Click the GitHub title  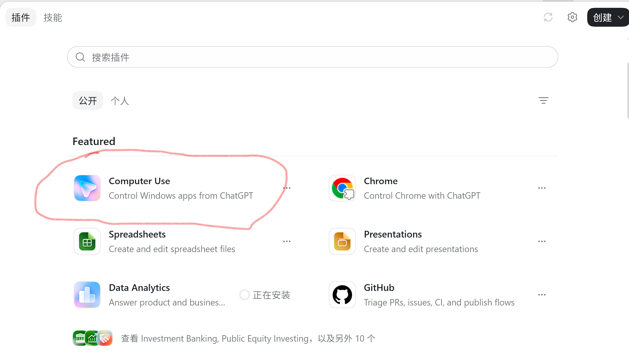click(379, 288)
